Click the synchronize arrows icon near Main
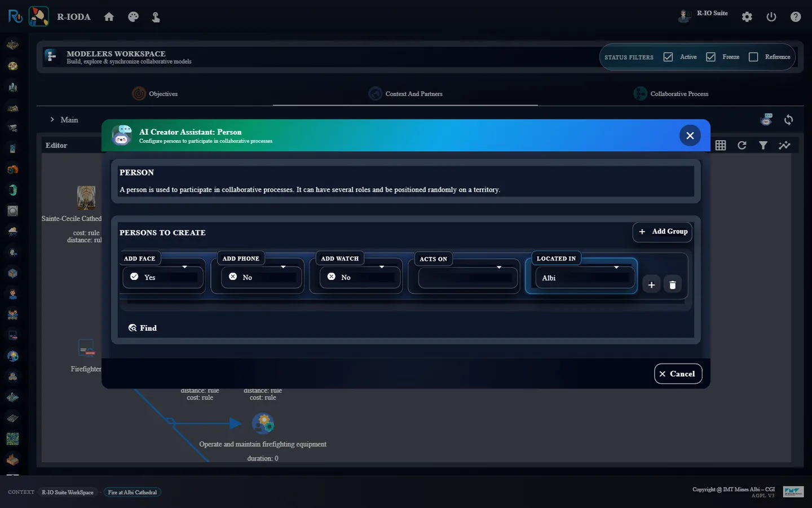The height and width of the screenshot is (508, 812). (x=789, y=120)
